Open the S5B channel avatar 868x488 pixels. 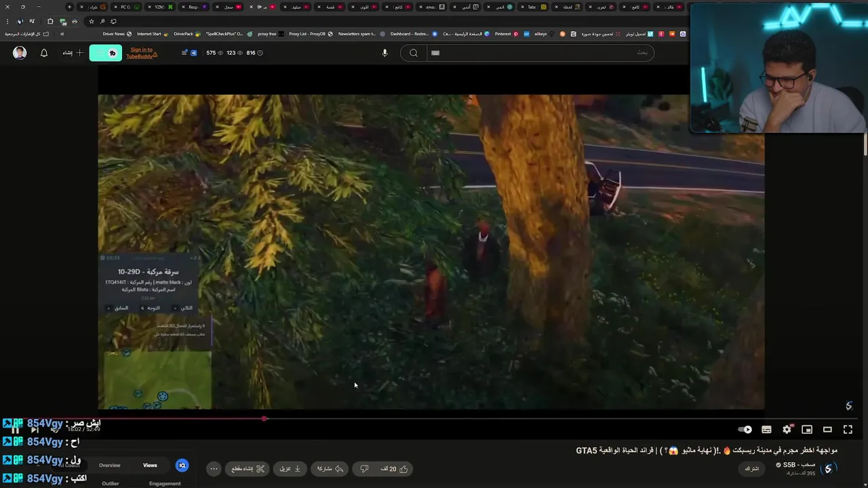click(x=828, y=469)
